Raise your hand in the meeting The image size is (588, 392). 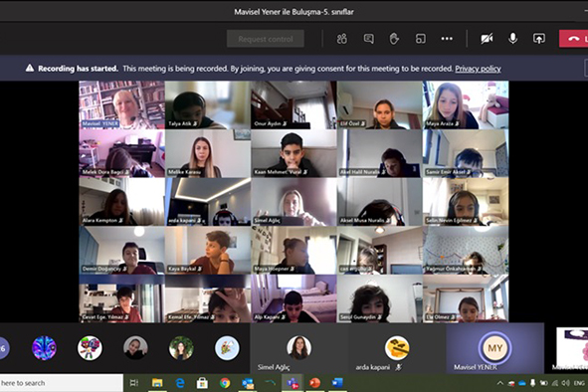point(394,39)
